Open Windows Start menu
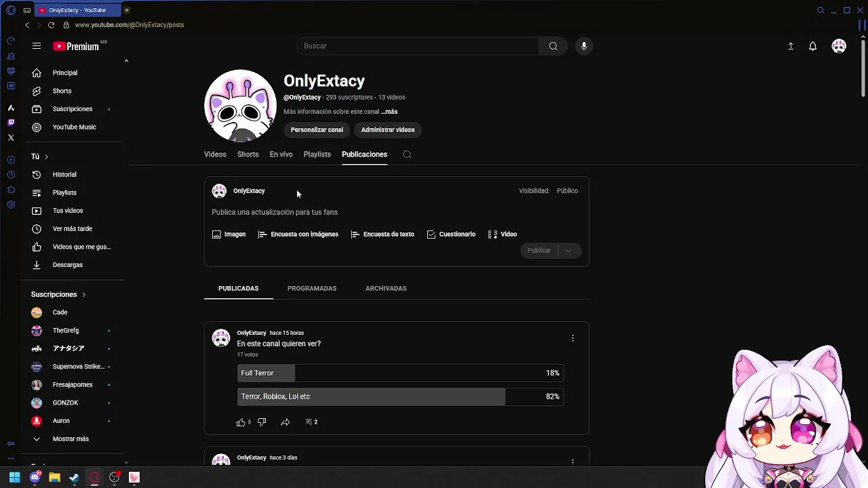The width and height of the screenshot is (868, 488). coord(14,478)
